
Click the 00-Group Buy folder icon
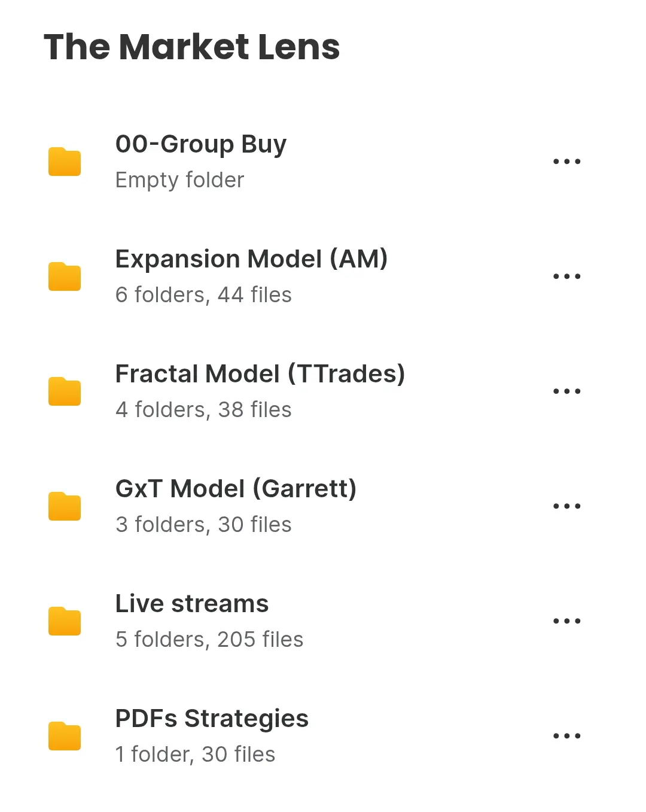coord(65,162)
